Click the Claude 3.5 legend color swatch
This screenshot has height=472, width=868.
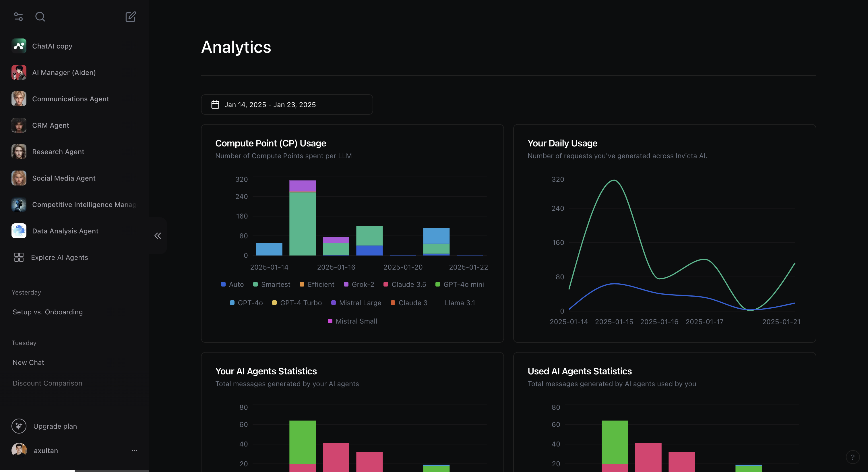tap(386, 284)
